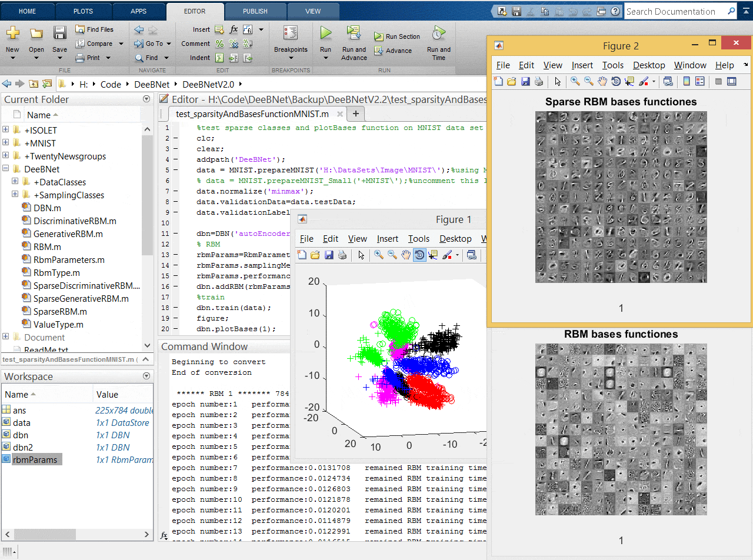Toggle Edit Plot arrow in Figure 2
The image size is (753, 560).
[558, 81]
